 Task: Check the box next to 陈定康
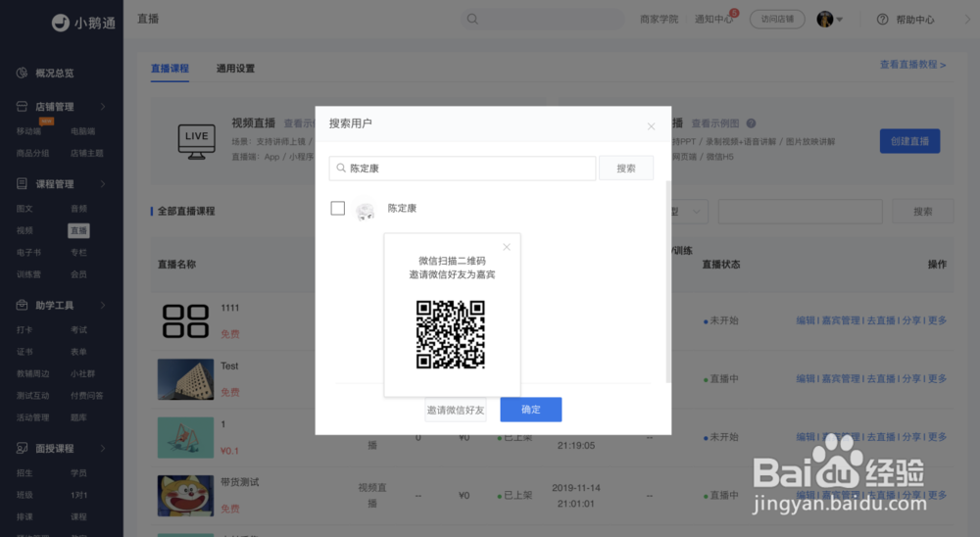tap(337, 208)
